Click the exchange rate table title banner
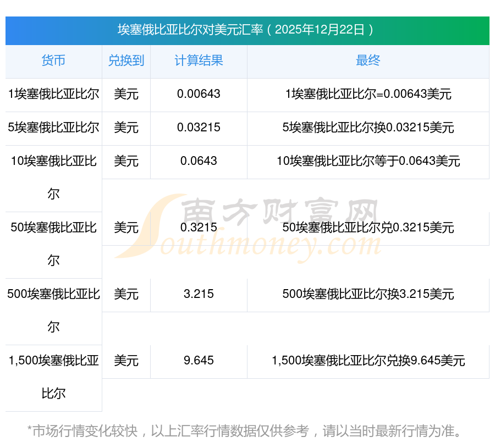The height and width of the screenshot is (448, 495). pos(247,30)
